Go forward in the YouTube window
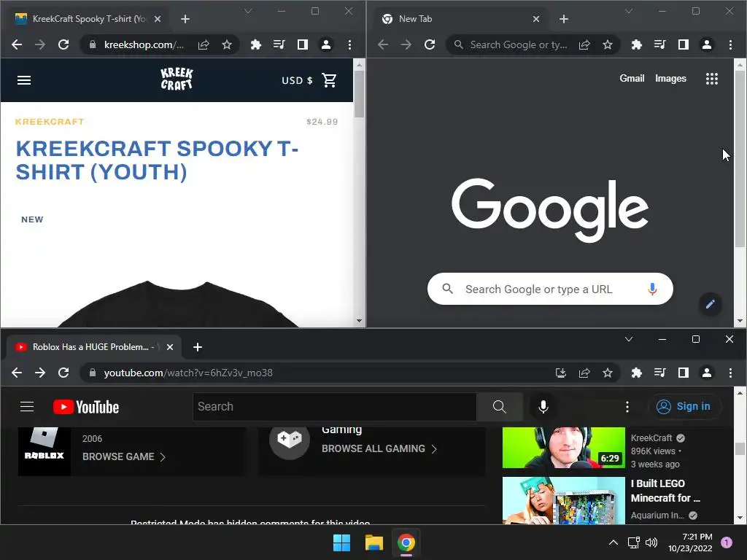The height and width of the screenshot is (560, 747). click(x=40, y=373)
